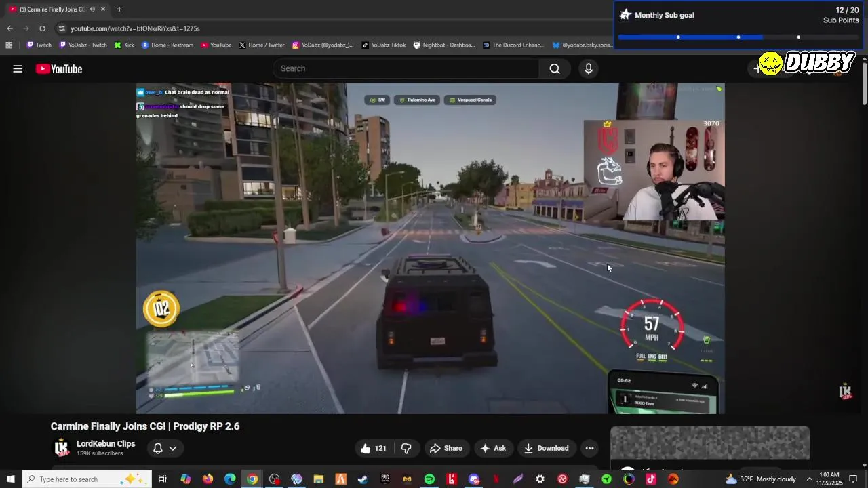Click the Windows taskbar search box

[x=86, y=479]
